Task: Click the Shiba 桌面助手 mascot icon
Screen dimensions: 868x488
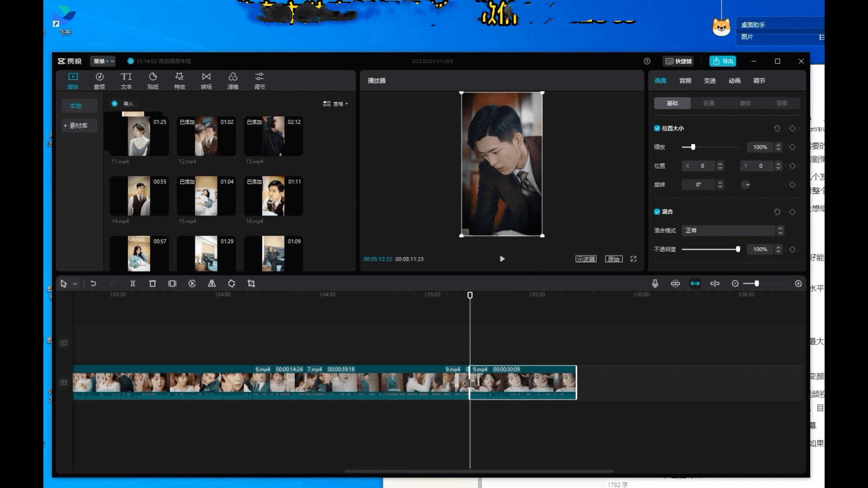Action: pyautogui.click(x=721, y=27)
